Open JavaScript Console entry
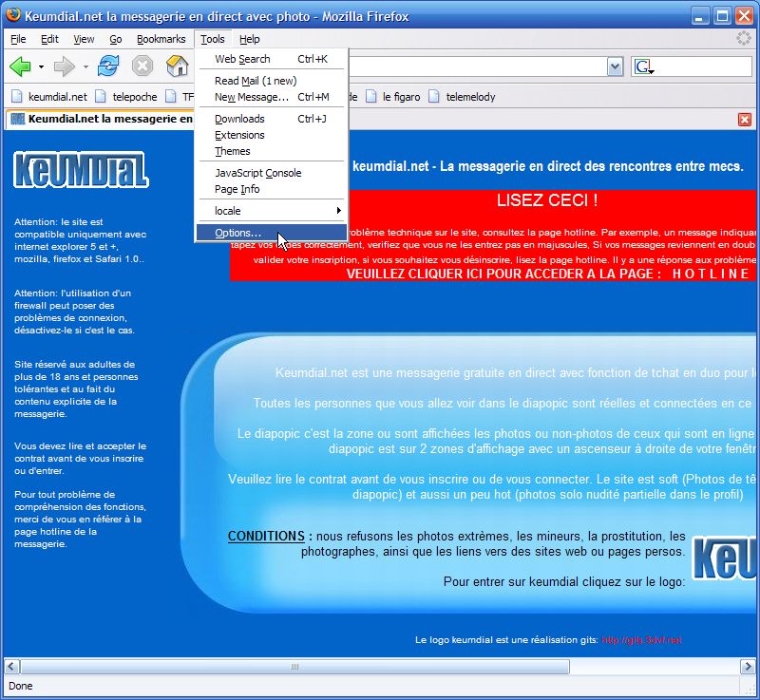 coord(272,173)
